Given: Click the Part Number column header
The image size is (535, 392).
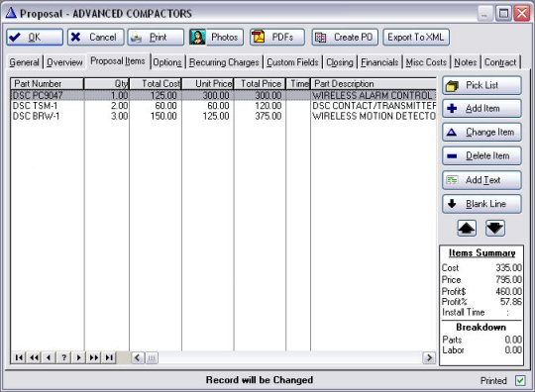Looking at the screenshot, I should pos(48,84).
